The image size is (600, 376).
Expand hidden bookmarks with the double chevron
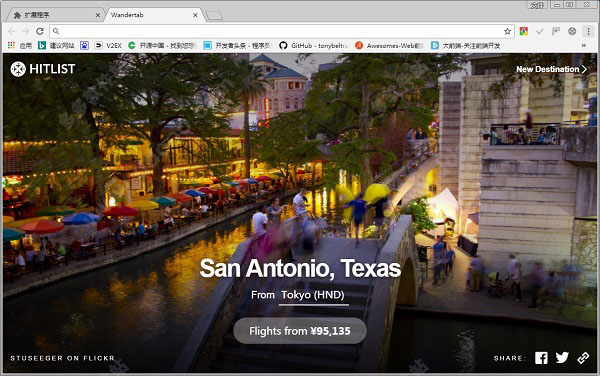pos(584,46)
